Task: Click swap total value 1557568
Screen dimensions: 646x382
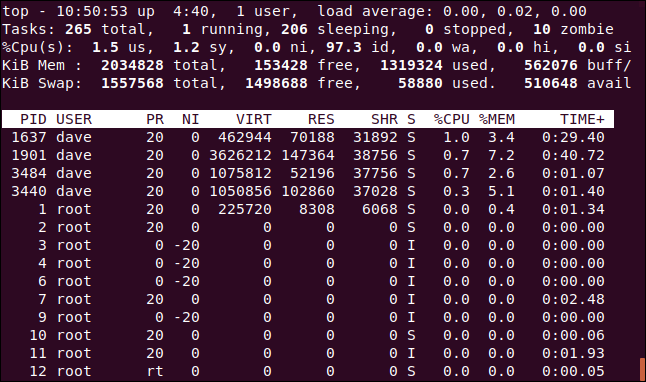Action: pos(132,83)
